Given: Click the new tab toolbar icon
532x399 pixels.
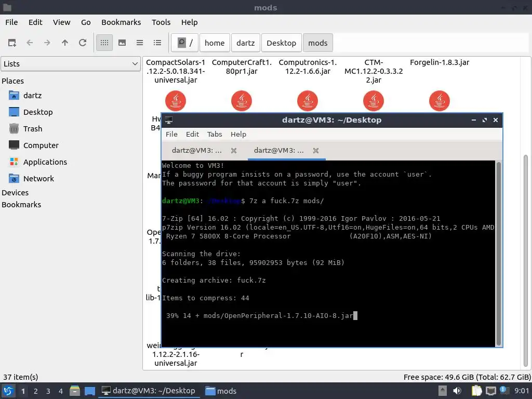Looking at the screenshot, I should coord(12,43).
